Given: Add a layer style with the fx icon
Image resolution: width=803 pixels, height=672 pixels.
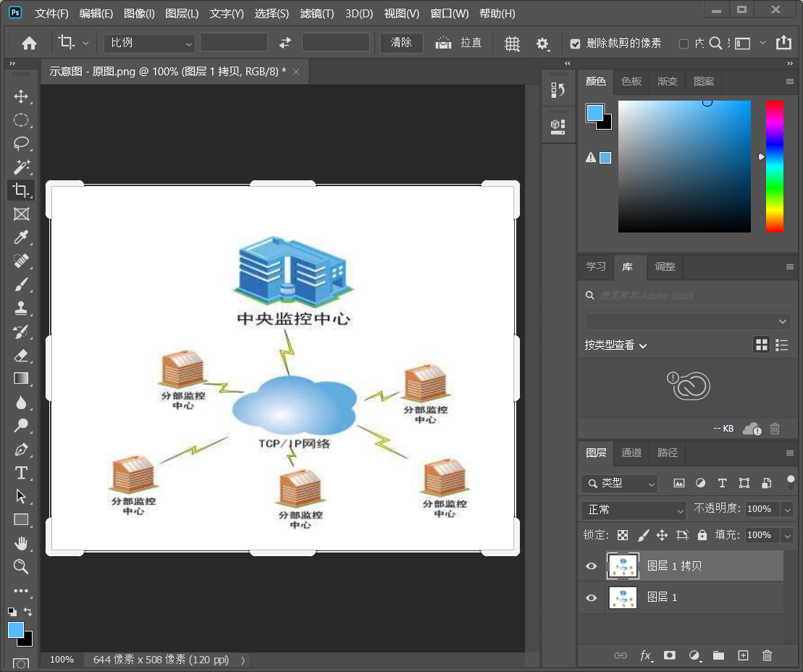Looking at the screenshot, I should 646,656.
